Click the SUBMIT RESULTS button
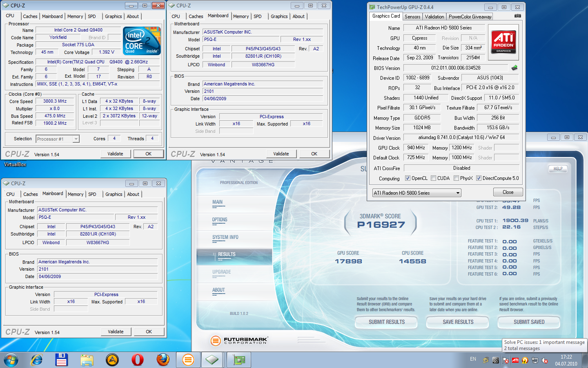The height and width of the screenshot is (368, 588). 386,322
